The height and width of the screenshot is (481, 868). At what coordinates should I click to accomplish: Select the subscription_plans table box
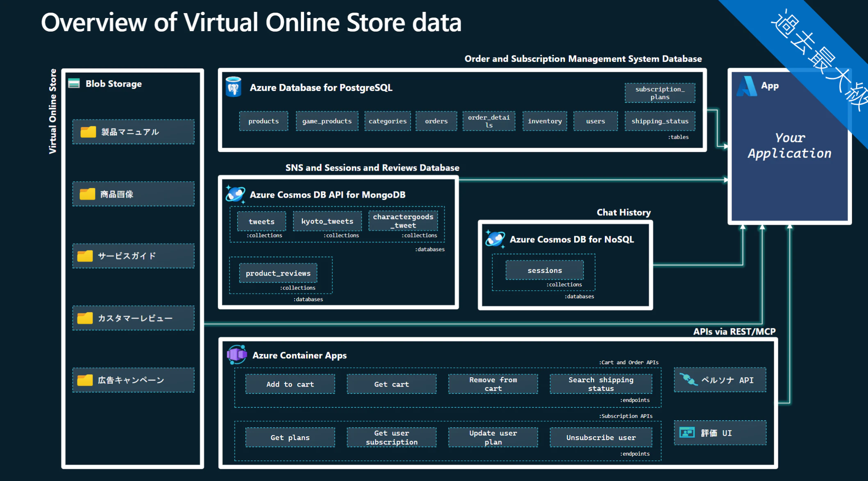coord(659,93)
